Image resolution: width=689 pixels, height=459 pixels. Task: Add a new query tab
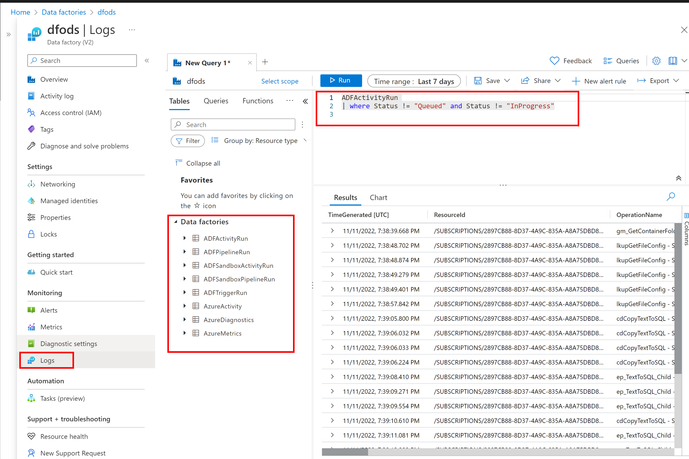(x=265, y=62)
